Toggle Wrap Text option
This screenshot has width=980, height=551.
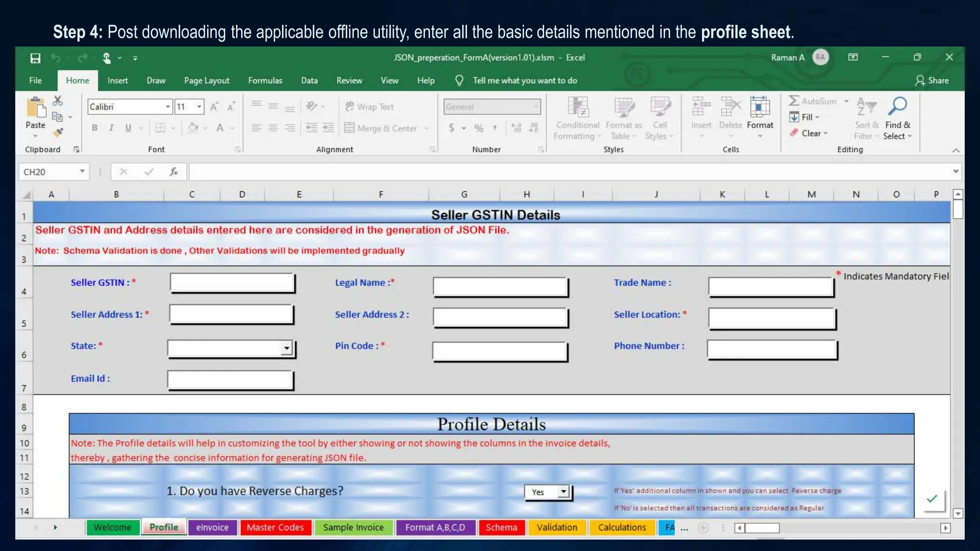click(369, 107)
